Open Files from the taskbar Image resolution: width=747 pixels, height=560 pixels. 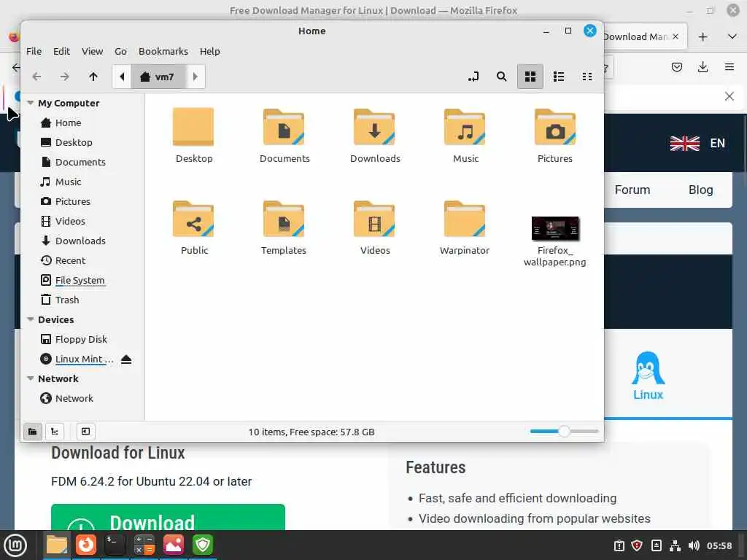point(57,545)
